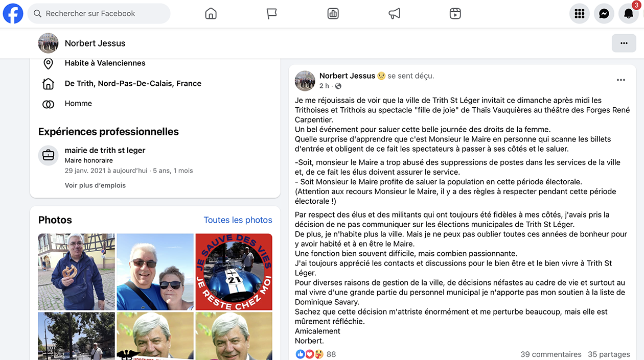This screenshot has height=360, width=644.
Task: Open the insights chart icon in the top bar
Action: tap(333, 14)
